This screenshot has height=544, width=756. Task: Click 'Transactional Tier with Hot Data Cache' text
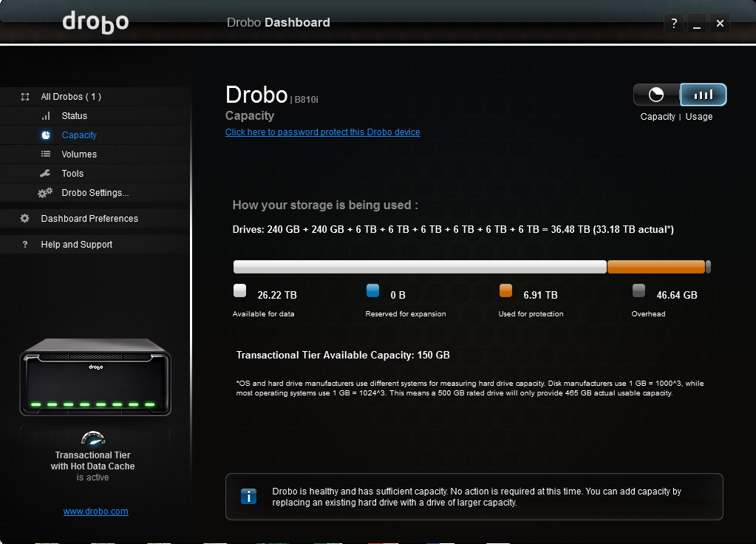[x=92, y=460]
